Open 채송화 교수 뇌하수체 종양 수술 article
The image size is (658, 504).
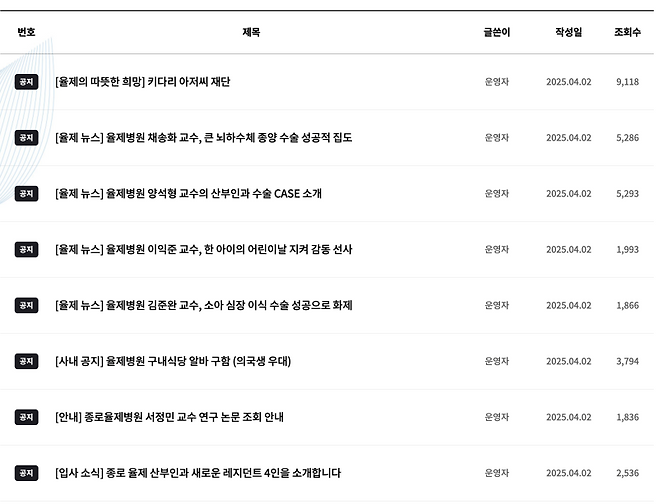(204, 138)
